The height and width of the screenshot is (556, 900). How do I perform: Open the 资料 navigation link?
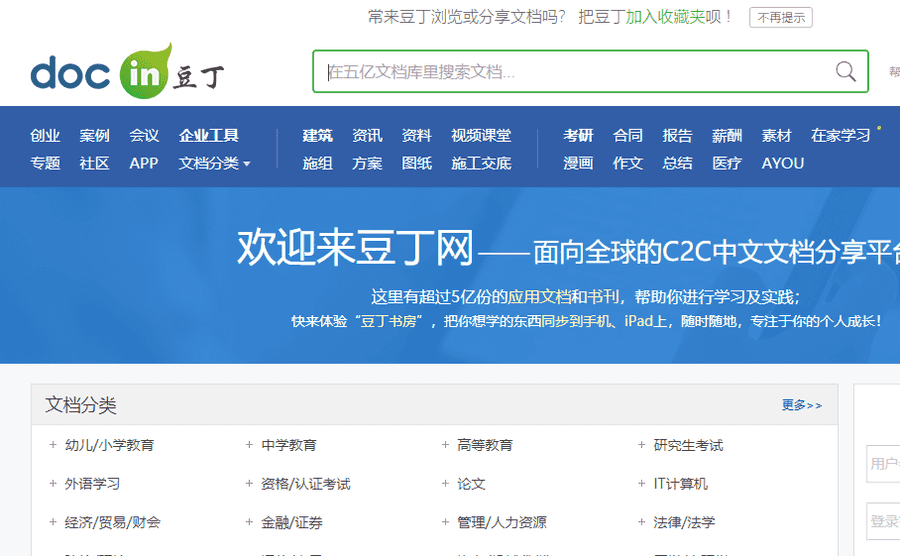[x=417, y=135]
